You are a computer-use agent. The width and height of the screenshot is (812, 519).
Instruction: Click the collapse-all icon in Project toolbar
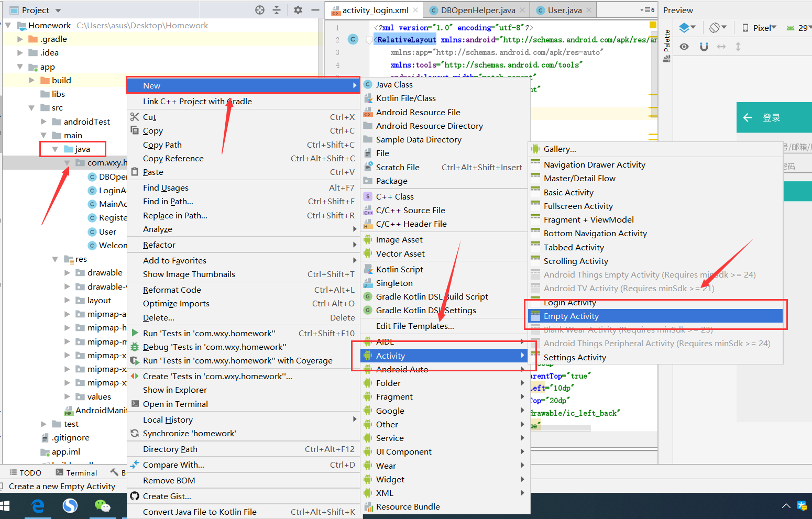click(278, 9)
